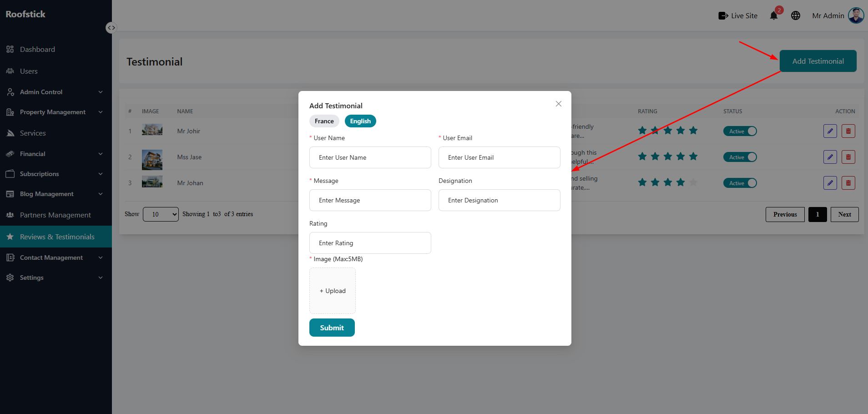The image size is (868, 414).
Task: Click the Add Testimonial button
Action: click(x=818, y=61)
